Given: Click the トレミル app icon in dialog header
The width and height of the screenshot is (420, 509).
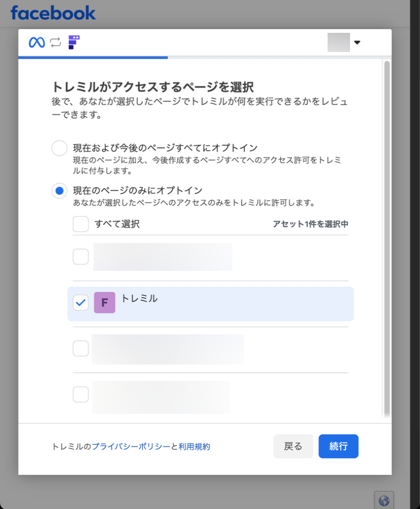Looking at the screenshot, I should (x=74, y=42).
